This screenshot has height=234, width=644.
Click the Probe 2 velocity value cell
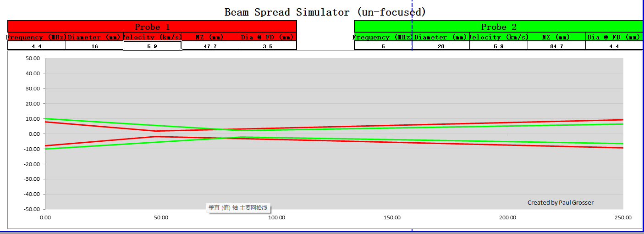(x=499, y=46)
